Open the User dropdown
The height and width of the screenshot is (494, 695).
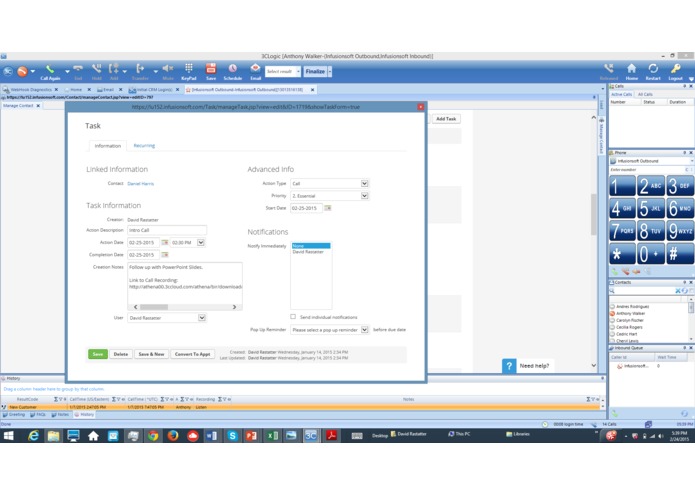[x=202, y=318]
